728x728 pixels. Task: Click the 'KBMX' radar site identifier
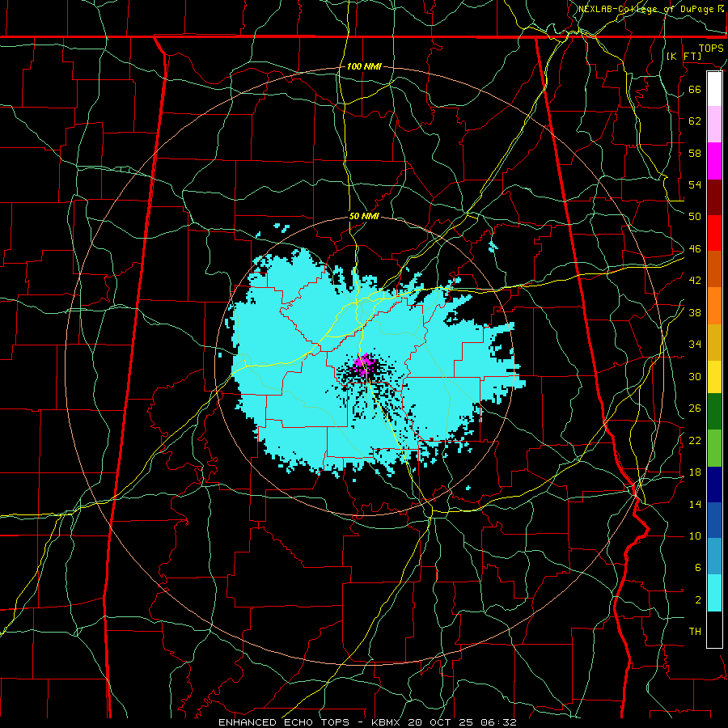(387, 722)
